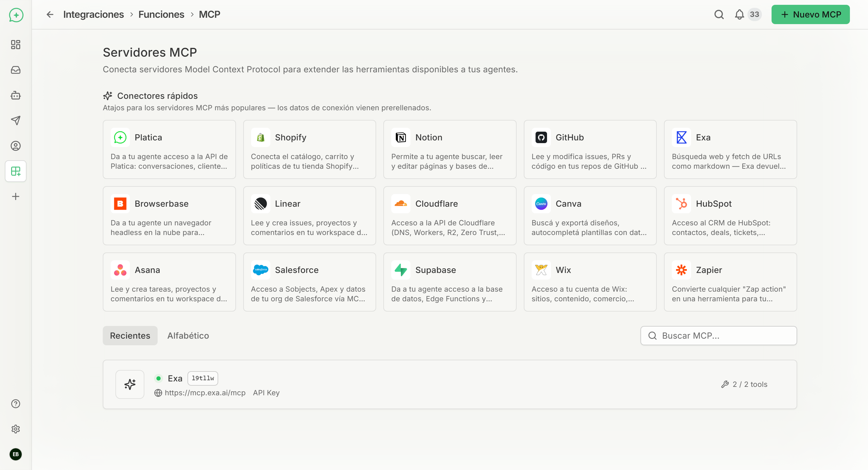Select the integrations grid-plus sidebar icon
The height and width of the screenshot is (470, 868).
tap(15, 171)
